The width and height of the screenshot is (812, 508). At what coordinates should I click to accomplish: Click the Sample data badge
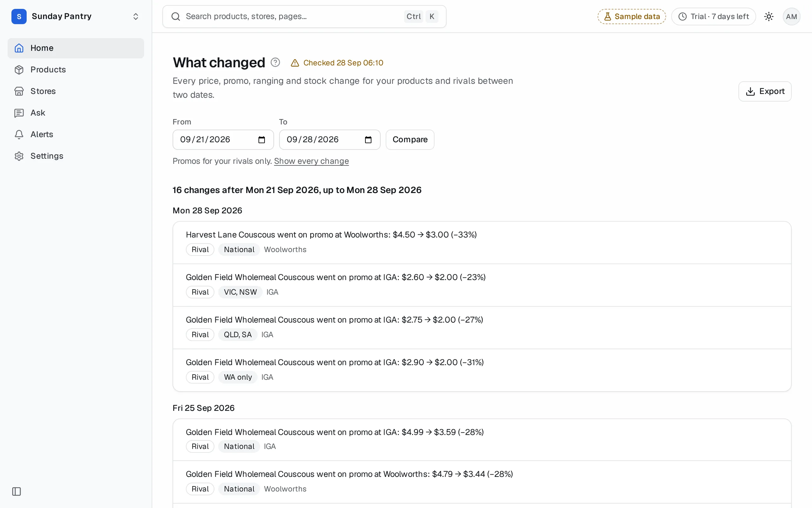632,17
